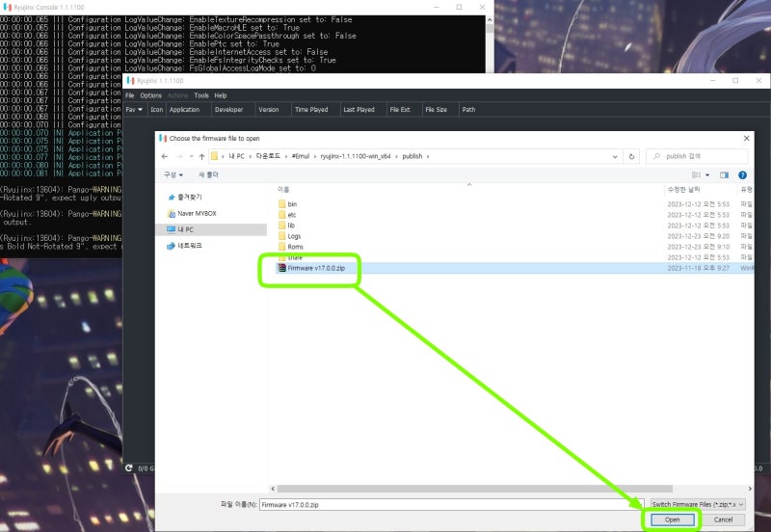Image resolution: width=771 pixels, height=532 pixels.
Task: Open the Tools menu in Ryujinx
Action: pyautogui.click(x=201, y=95)
